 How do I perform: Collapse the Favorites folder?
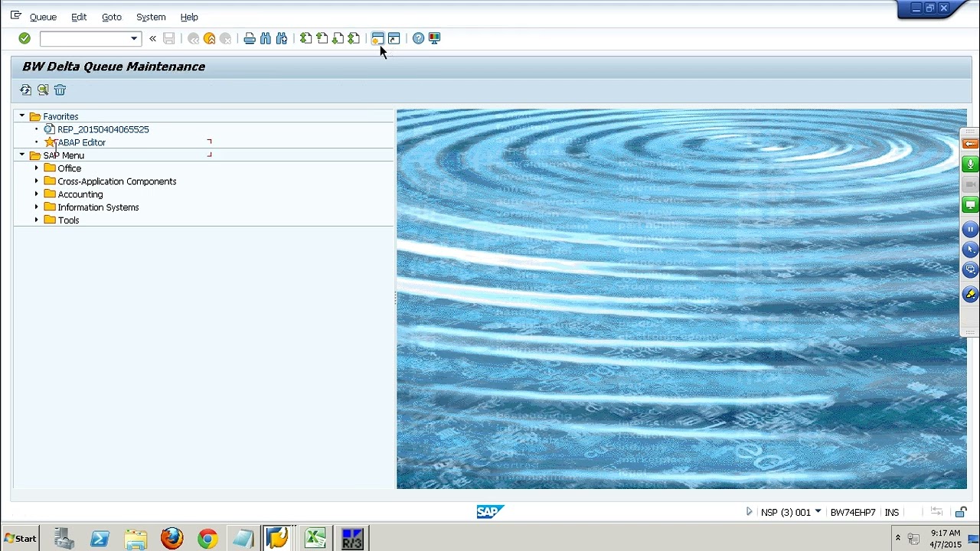[22, 116]
